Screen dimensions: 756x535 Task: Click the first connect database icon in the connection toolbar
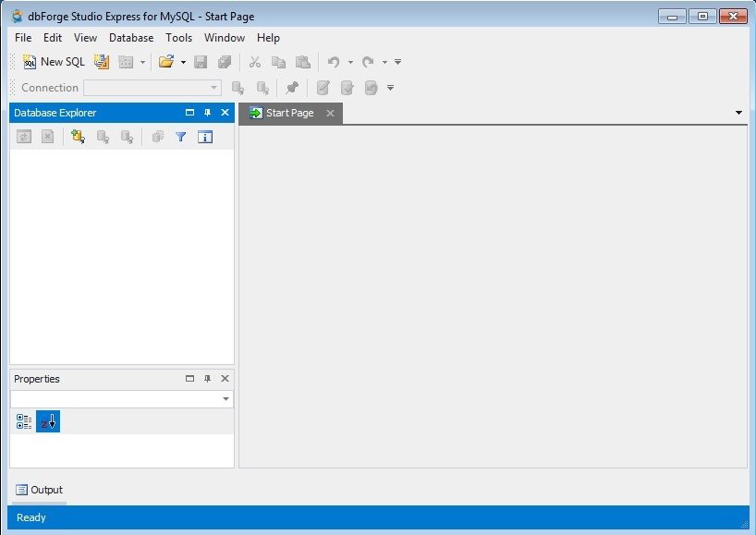tap(238, 88)
